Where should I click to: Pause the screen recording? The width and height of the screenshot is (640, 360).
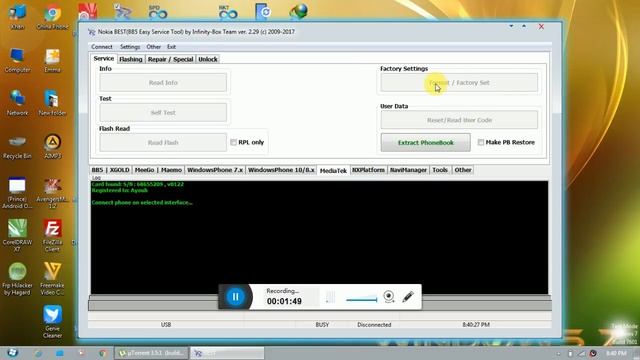click(x=236, y=297)
